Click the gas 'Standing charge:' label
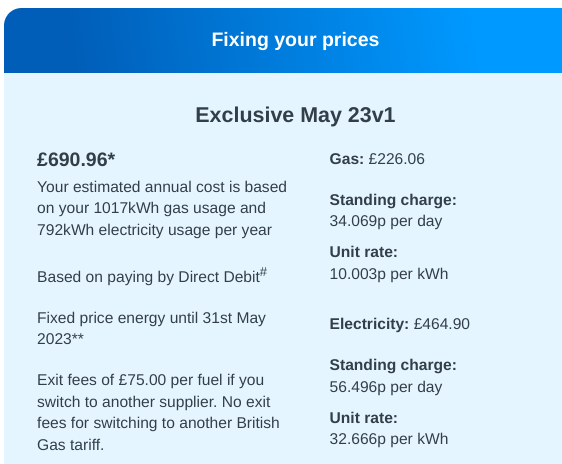 pos(393,200)
